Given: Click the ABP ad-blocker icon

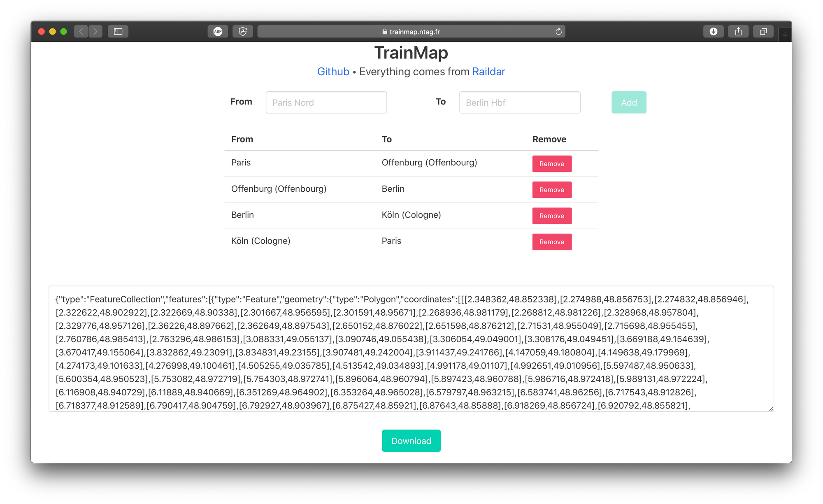Looking at the screenshot, I should click(218, 32).
